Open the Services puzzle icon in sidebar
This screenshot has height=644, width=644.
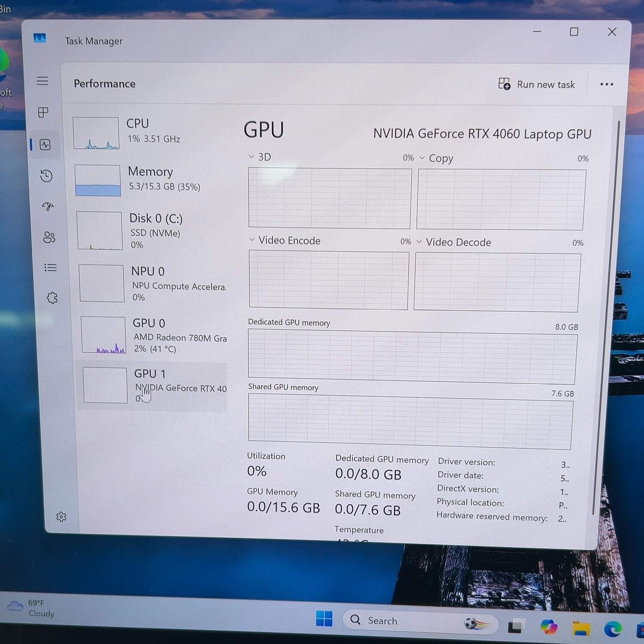click(52, 298)
